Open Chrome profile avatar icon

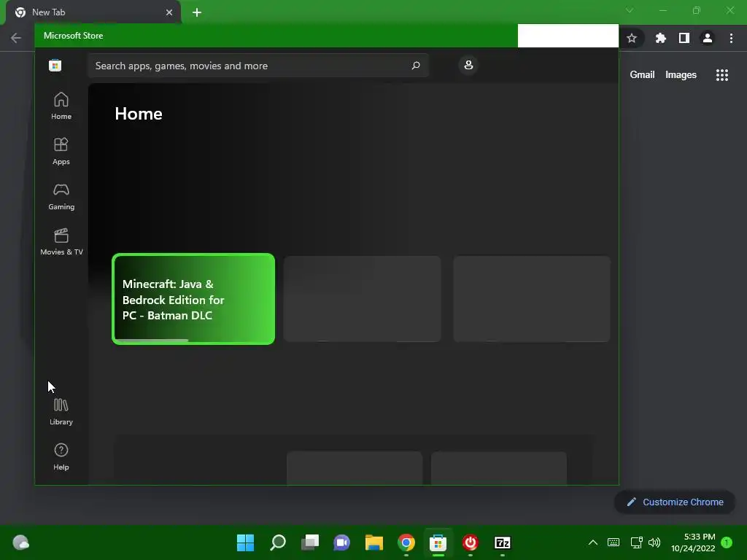click(x=708, y=38)
